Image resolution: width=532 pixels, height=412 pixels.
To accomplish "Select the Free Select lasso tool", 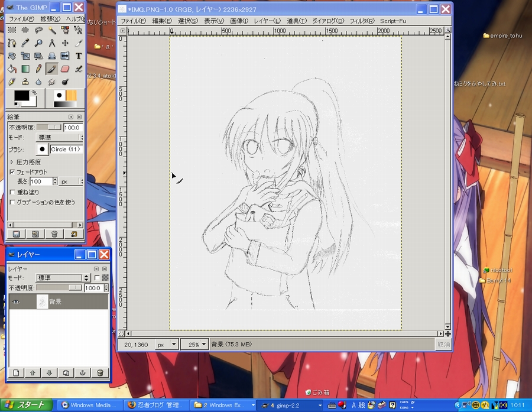I will pos(38,30).
